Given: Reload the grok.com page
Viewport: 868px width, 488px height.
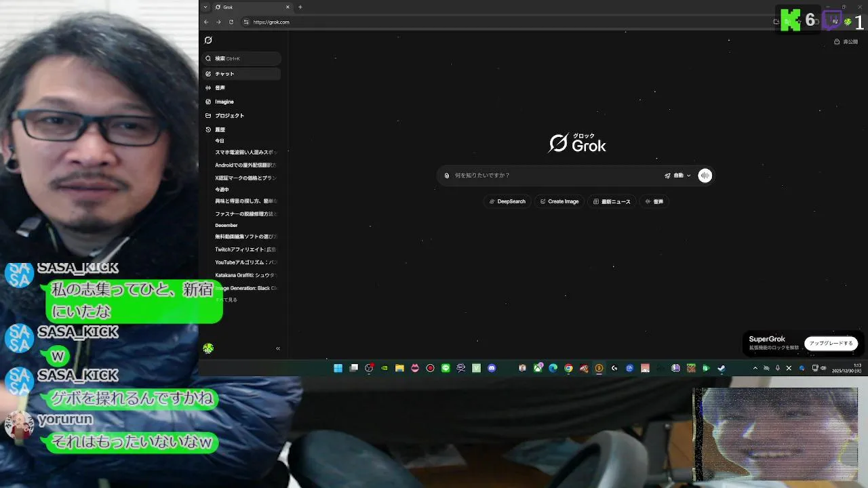Looking at the screenshot, I should coord(231,22).
